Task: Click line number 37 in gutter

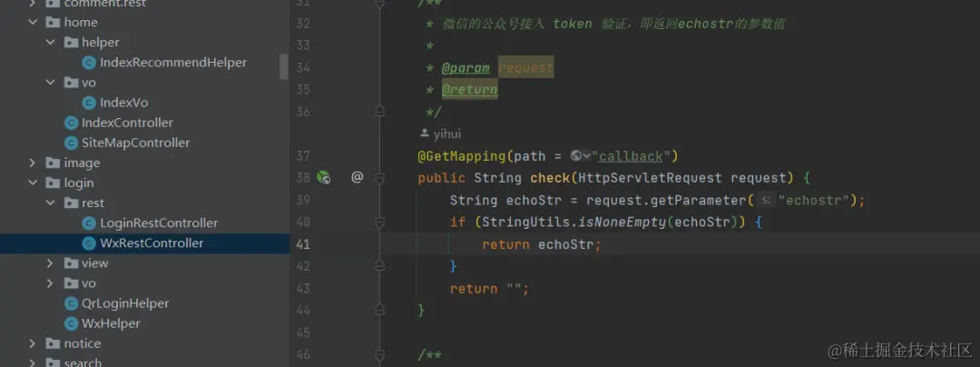Action: point(303,155)
